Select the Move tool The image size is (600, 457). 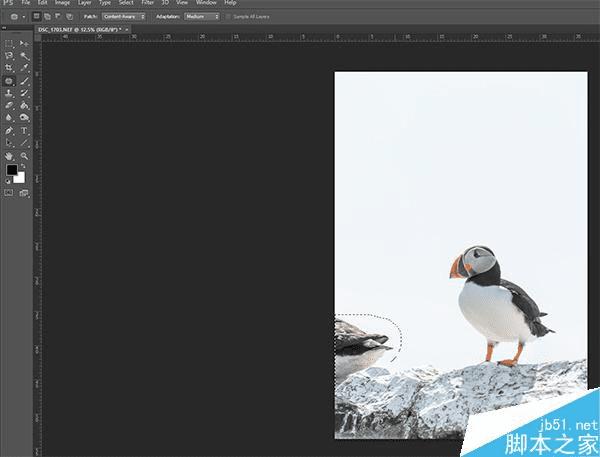pyautogui.click(x=24, y=44)
